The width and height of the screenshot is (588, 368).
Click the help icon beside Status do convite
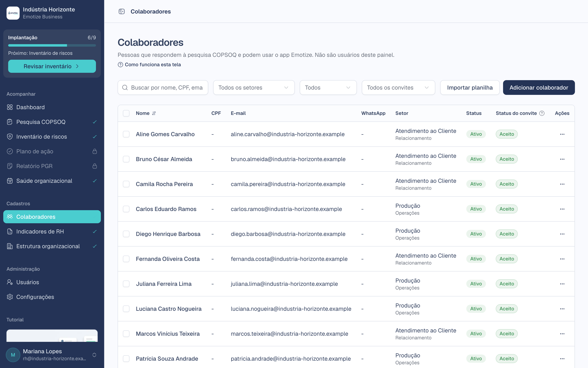542,113
